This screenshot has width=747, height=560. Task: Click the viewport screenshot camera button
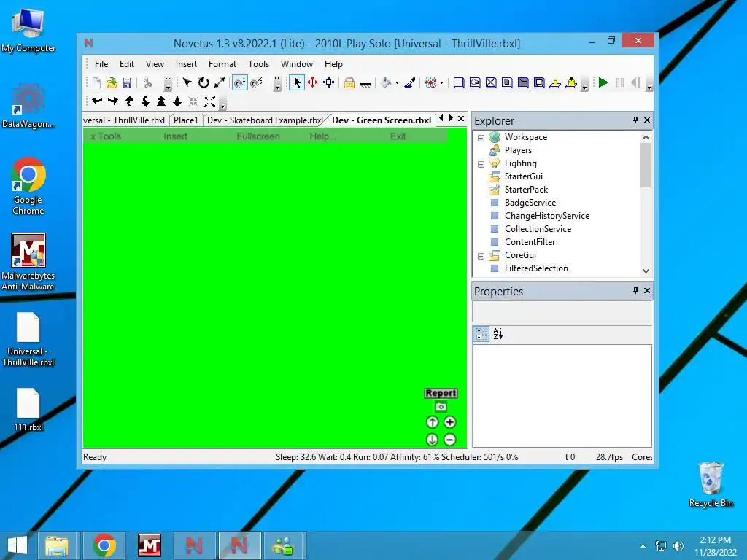click(x=441, y=407)
